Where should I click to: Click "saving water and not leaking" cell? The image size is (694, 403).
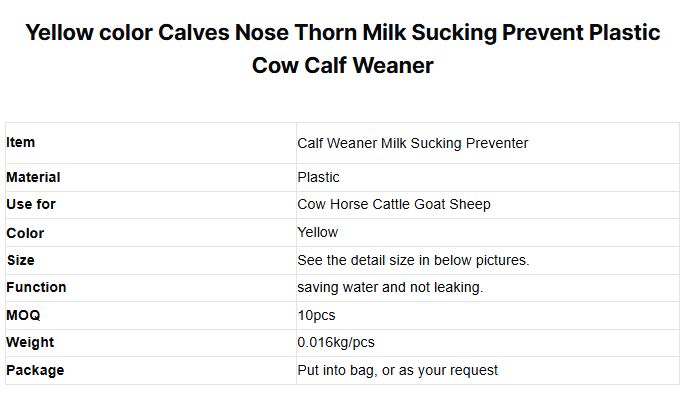(x=391, y=287)
